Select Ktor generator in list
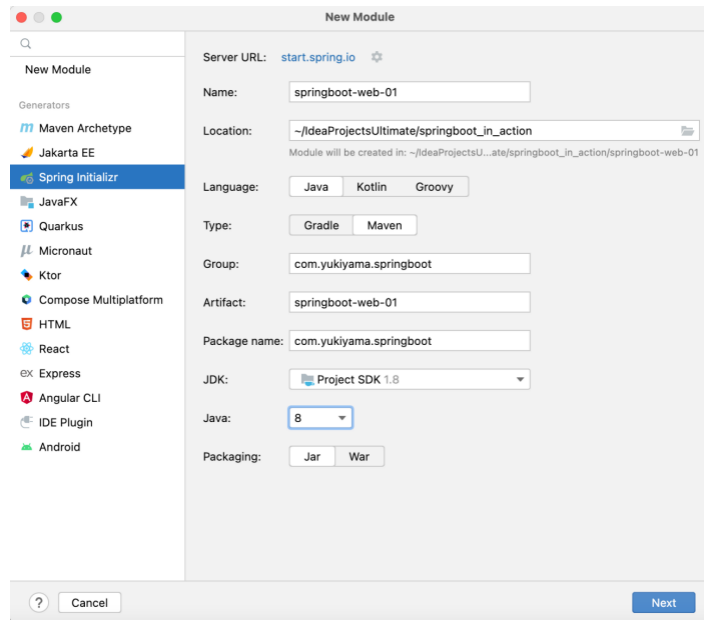Viewport: 706px width, 624px height. click(97, 275)
